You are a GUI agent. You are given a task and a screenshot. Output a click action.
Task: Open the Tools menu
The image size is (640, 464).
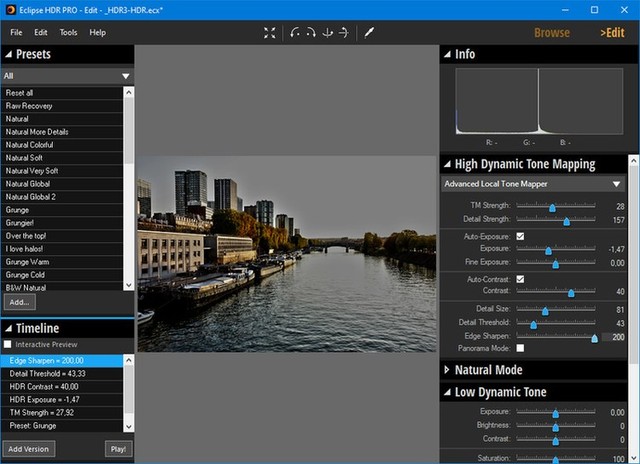[x=68, y=33]
